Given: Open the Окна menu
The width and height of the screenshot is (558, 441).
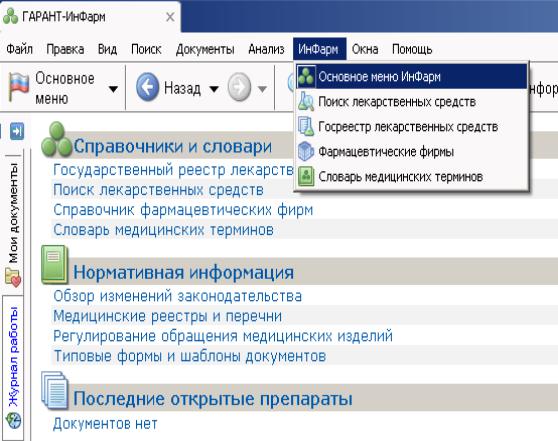Looking at the screenshot, I should [x=365, y=49].
